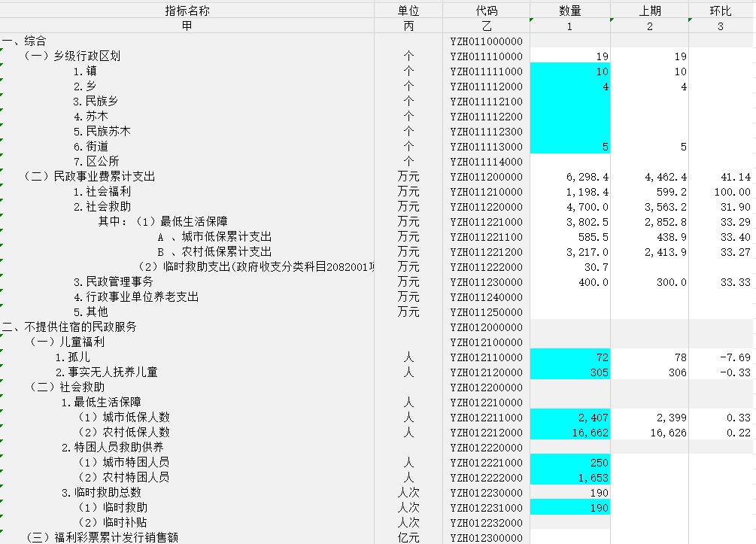Select the 代码 column header
Screen dimensions: 756x544
pos(486,11)
